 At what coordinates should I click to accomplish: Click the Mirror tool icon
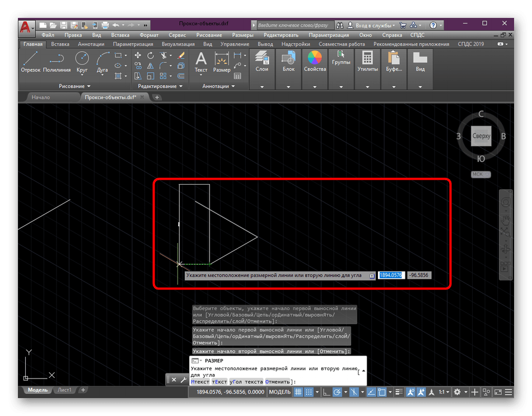pos(150,66)
